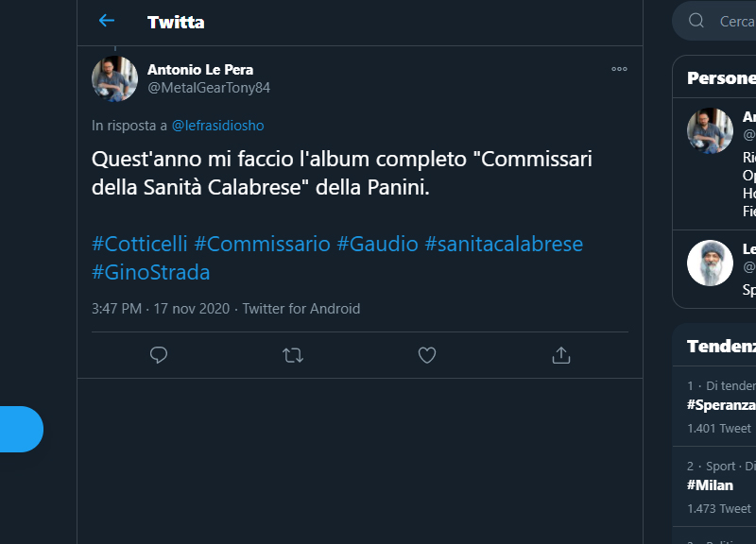756x544 pixels.
Task: Click the reply speech bubble icon
Action: click(x=159, y=355)
